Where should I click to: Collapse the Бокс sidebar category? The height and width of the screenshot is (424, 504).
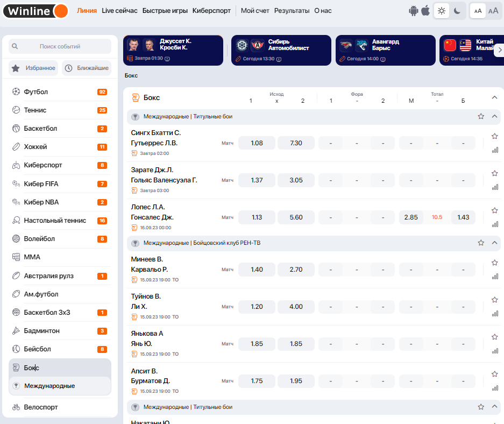60,368
